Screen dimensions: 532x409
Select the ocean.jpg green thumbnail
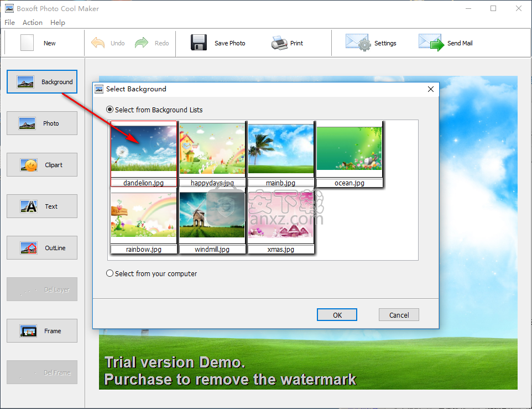click(349, 149)
